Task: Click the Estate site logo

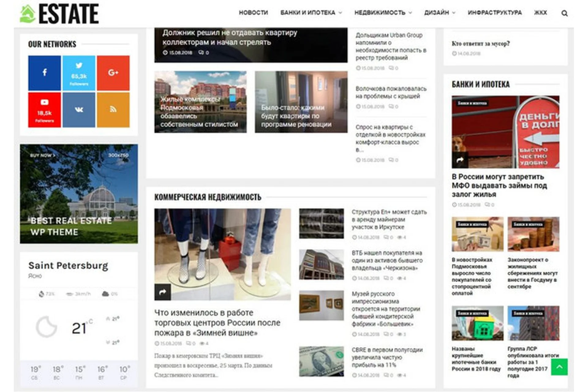Action: click(x=59, y=14)
